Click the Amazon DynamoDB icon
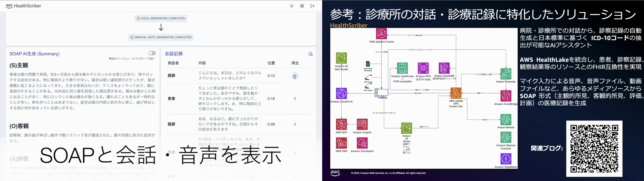The width and height of the screenshot is (644, 181). coord(444,68)
